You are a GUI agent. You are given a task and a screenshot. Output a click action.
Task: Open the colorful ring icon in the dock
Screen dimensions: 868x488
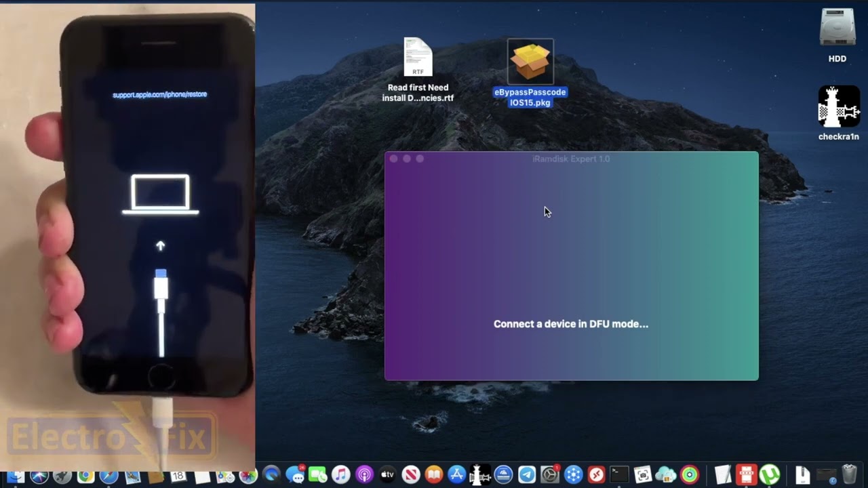pyautogui.click(x=690, y=475)
